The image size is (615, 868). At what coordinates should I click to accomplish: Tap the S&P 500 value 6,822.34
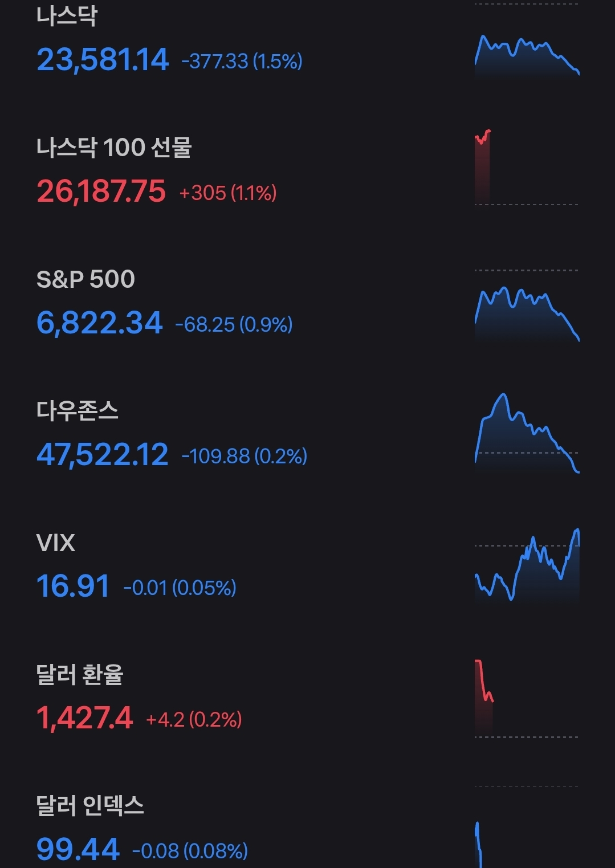[99, 323]
